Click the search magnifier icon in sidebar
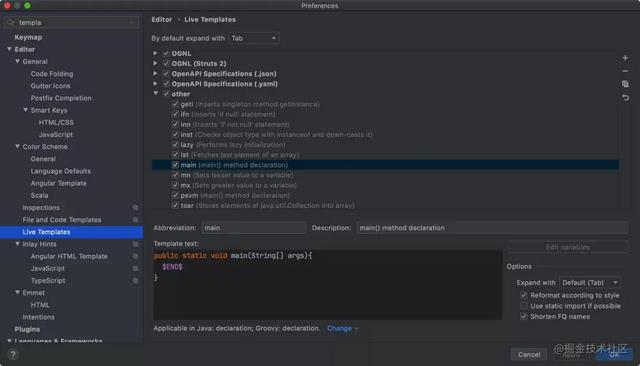 click(x=11, y=22)
